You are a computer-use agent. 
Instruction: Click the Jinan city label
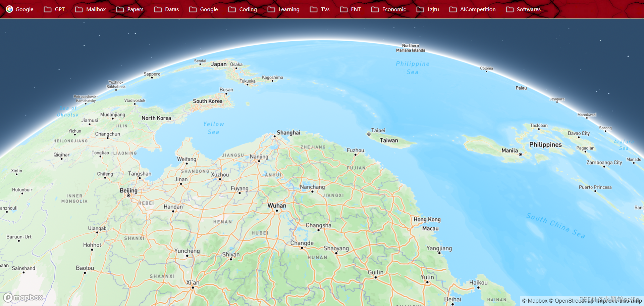181,179
